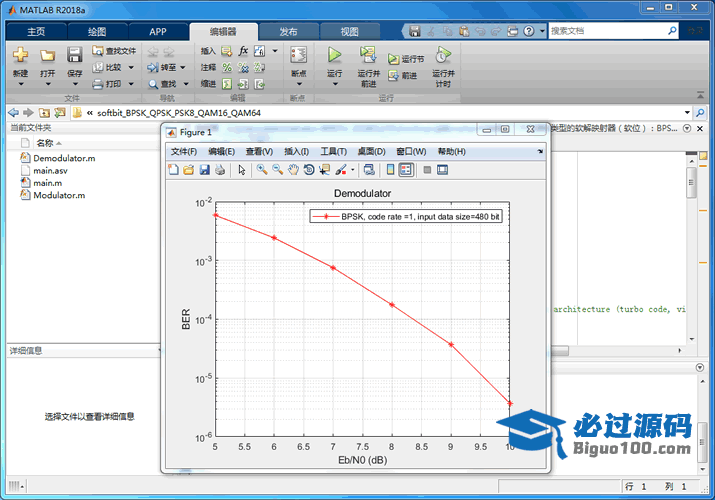Select Edit Plot arrow tool in Figure
This screenshot has width=715, height=500.
(x=242, y=170)
